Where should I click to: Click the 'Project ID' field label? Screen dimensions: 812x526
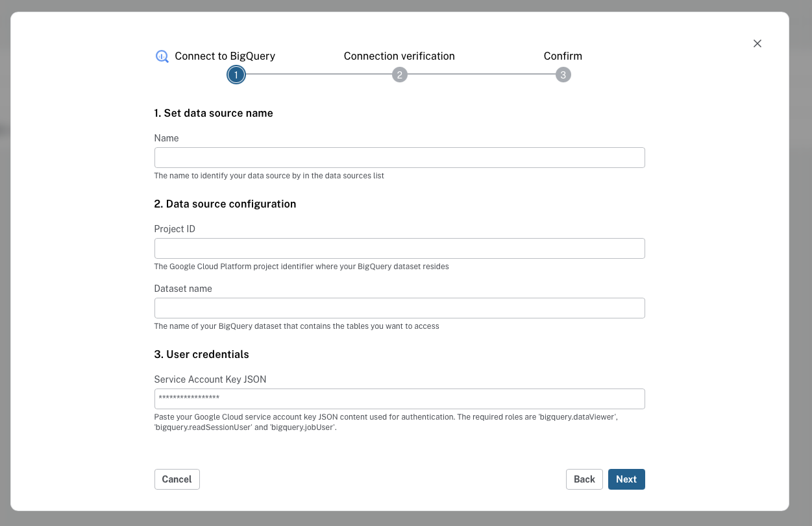pyautogui.click(x=175, y=229)
